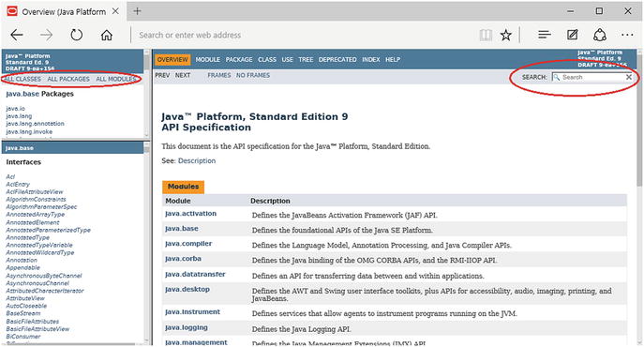
Task: Open the USE navigation item
Action: click(287, 60)
